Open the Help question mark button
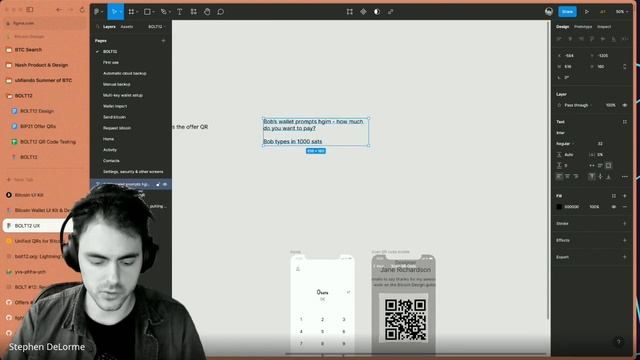 coord(618,342)
